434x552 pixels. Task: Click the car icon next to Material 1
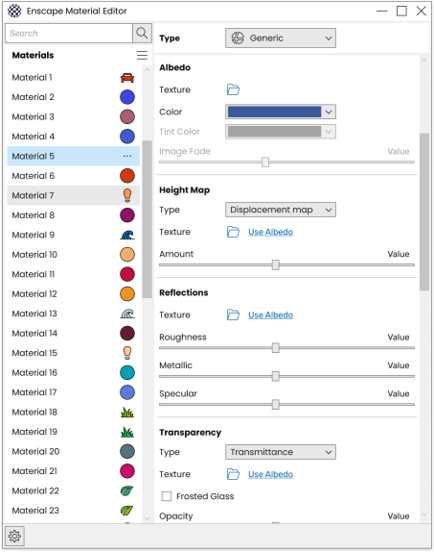[x=127, y=77]
